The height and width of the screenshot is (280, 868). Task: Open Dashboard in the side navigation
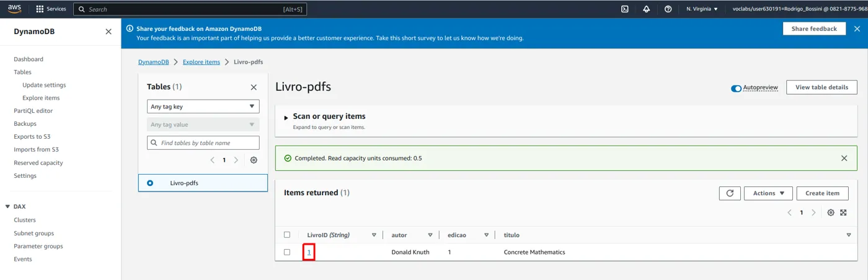coord(29,59)
